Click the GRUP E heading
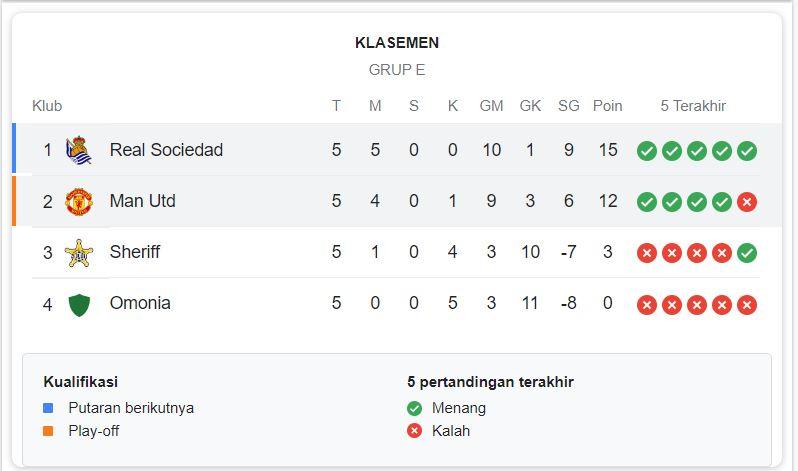Image resolution: width=798 pixels, height=471 pixels. pyautogui.click(x=397, y=70)
